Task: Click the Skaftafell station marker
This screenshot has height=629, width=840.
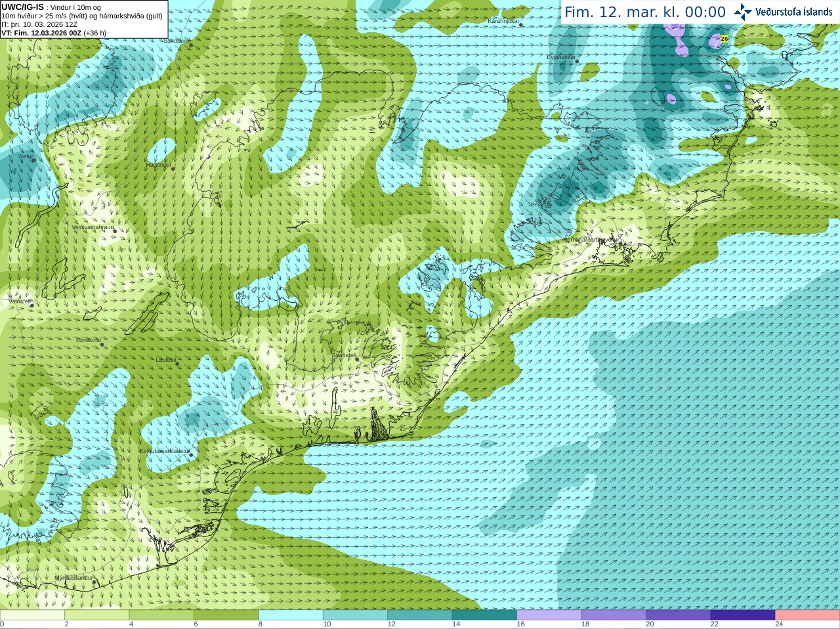Action: (x=356, y=359)
